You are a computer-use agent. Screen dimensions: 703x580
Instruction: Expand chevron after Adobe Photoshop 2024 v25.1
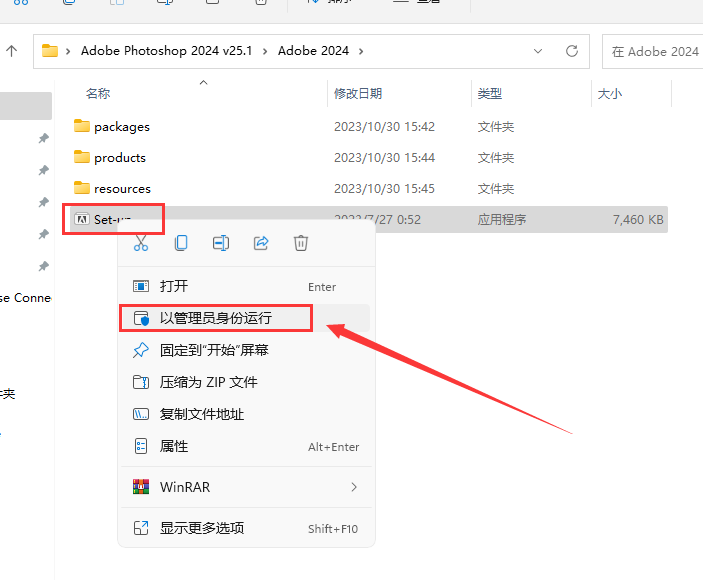tap(265, 51)
